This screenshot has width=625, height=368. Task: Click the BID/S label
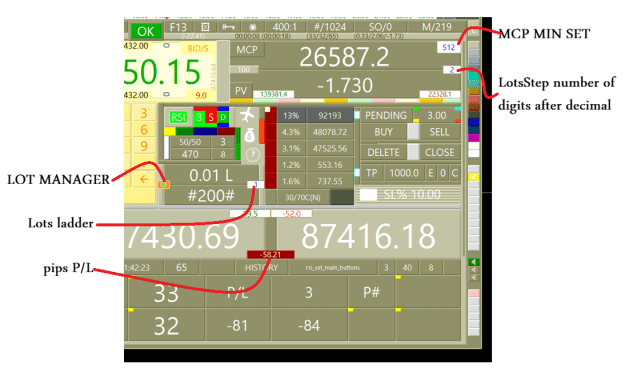coord(198,49)
